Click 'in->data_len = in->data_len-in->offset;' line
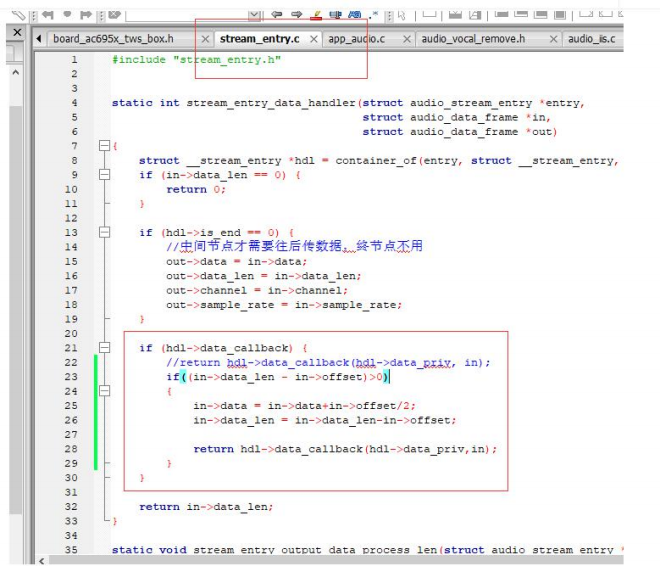Viewport: 660px width, 566px height. coord(325,420)
